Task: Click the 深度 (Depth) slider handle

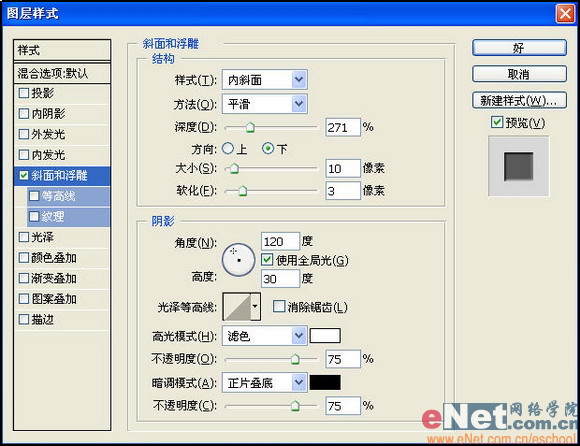Action: click(250, 128)
